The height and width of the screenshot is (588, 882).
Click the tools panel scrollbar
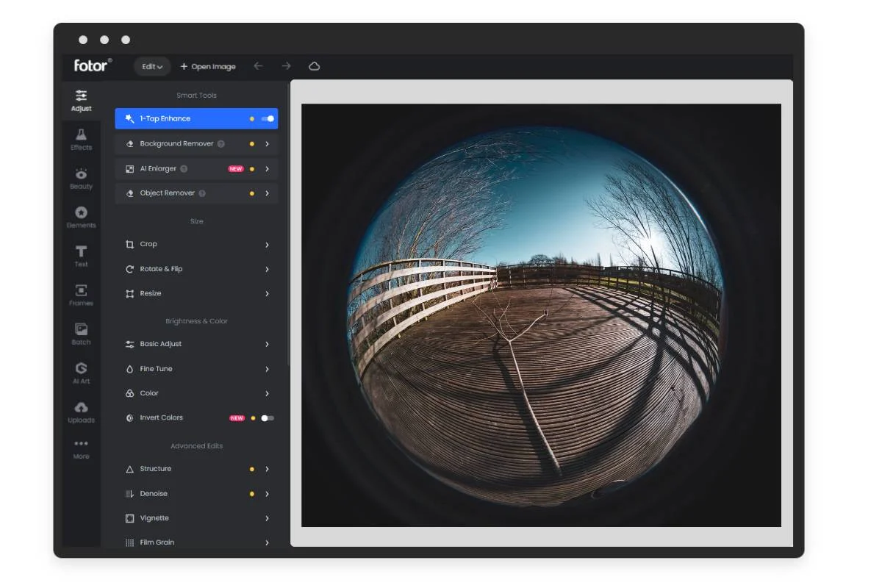(x=288, y=224)
